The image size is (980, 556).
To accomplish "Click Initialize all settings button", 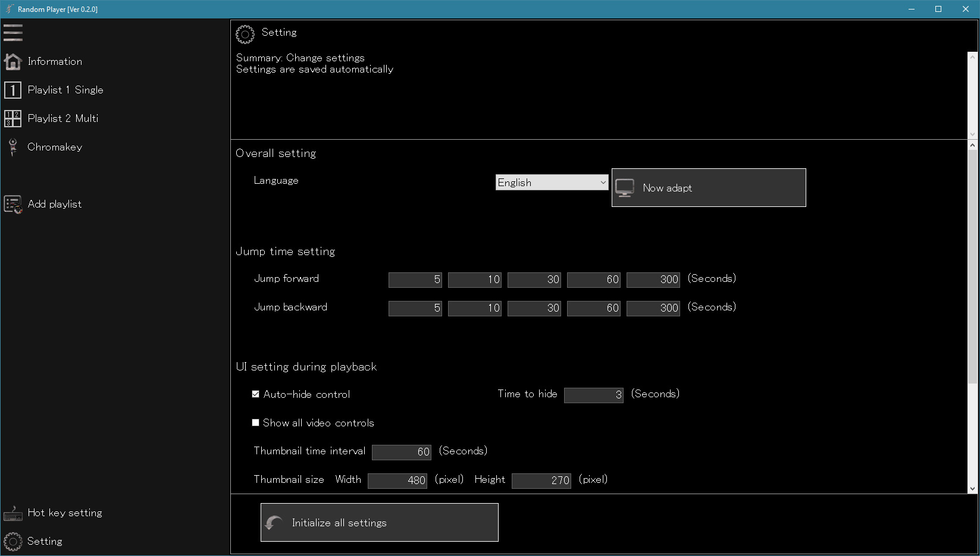I will click(x=379, y=523).
